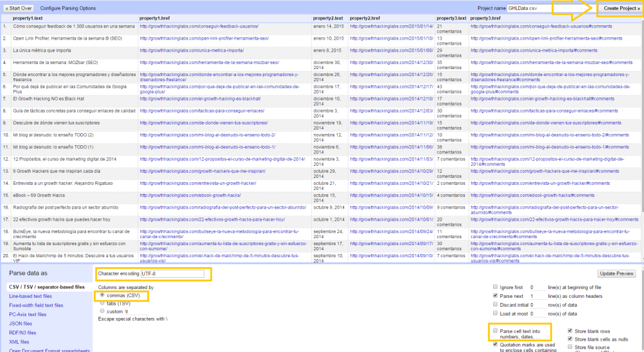Switch to RDF/N3 files parser

click(23, 333)
